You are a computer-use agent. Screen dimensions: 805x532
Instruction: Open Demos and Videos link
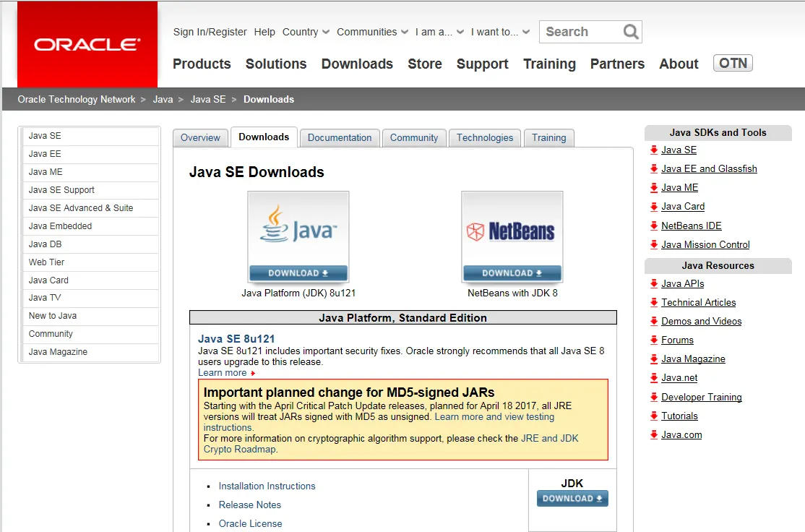tap(701, 322)
